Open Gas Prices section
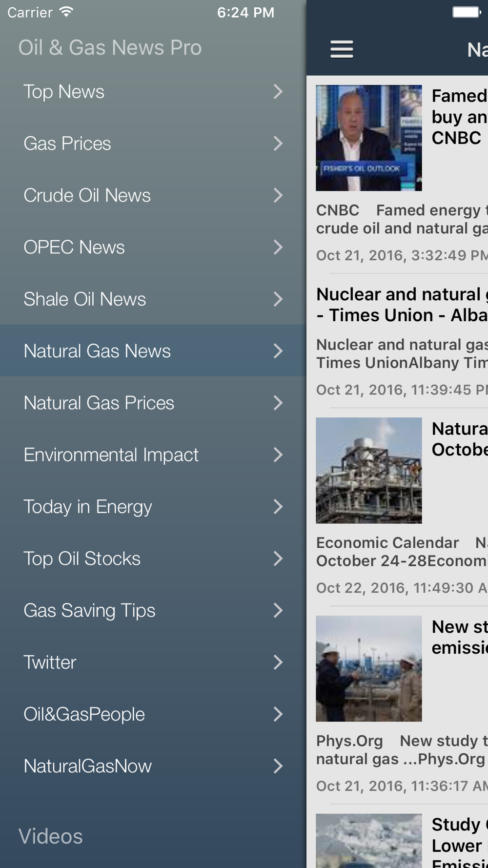This screenshot has width=488, height=868. pos(153,144)
